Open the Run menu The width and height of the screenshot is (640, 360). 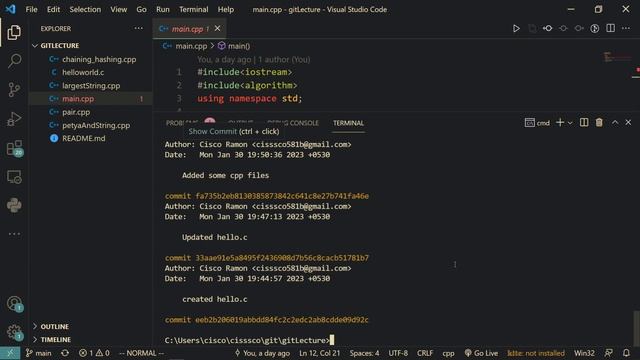(x=162, y=9)
